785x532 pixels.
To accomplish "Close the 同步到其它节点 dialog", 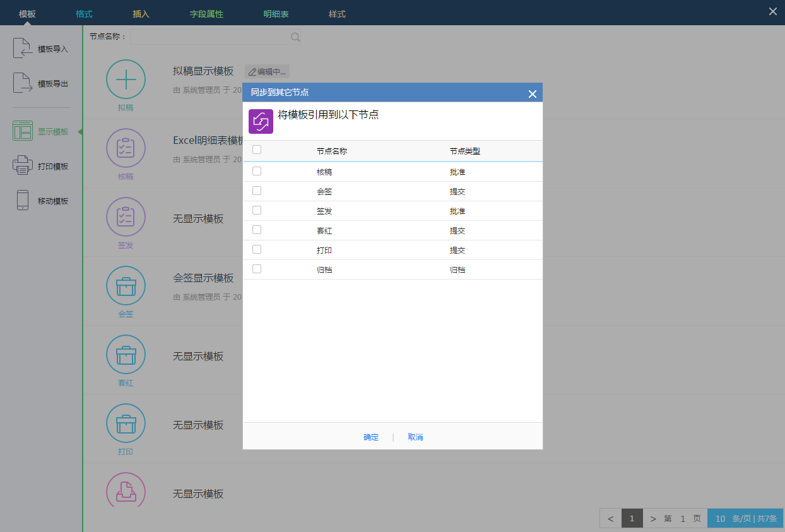I will pyautogui.click(x=532, y=93).
